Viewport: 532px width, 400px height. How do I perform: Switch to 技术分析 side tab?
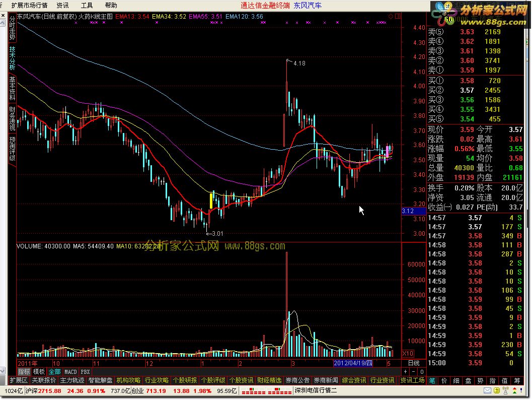click(12, 58)
